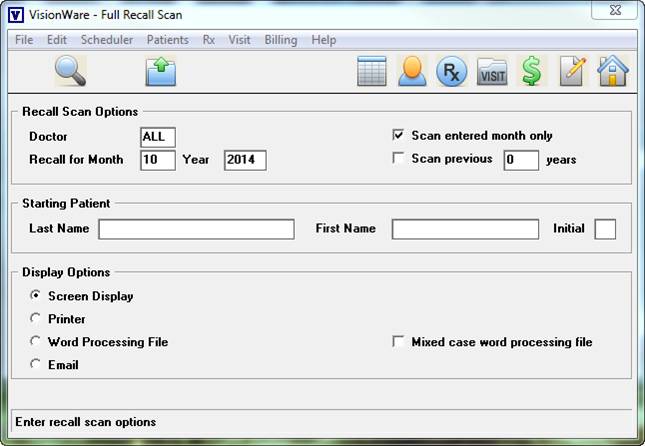Click the upload folder toolbar icon
The image size is (645, 446).
160,72
